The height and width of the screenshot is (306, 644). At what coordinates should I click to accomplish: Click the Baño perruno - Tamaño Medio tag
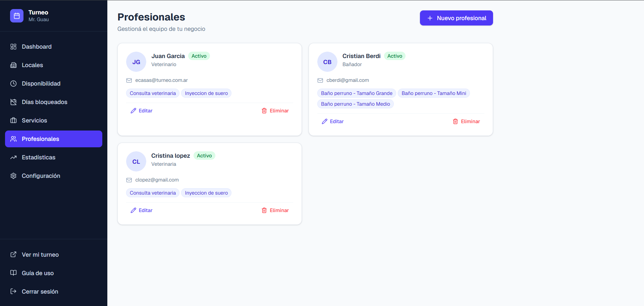click(356, 104)
